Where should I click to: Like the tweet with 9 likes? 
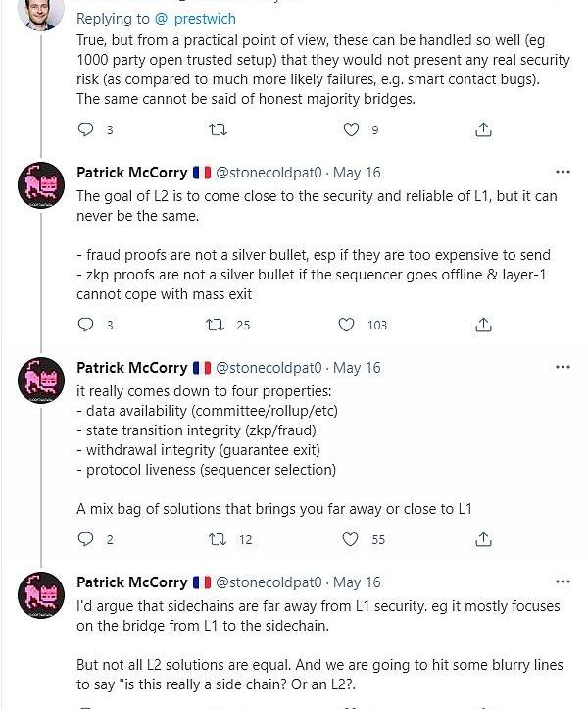351,128
